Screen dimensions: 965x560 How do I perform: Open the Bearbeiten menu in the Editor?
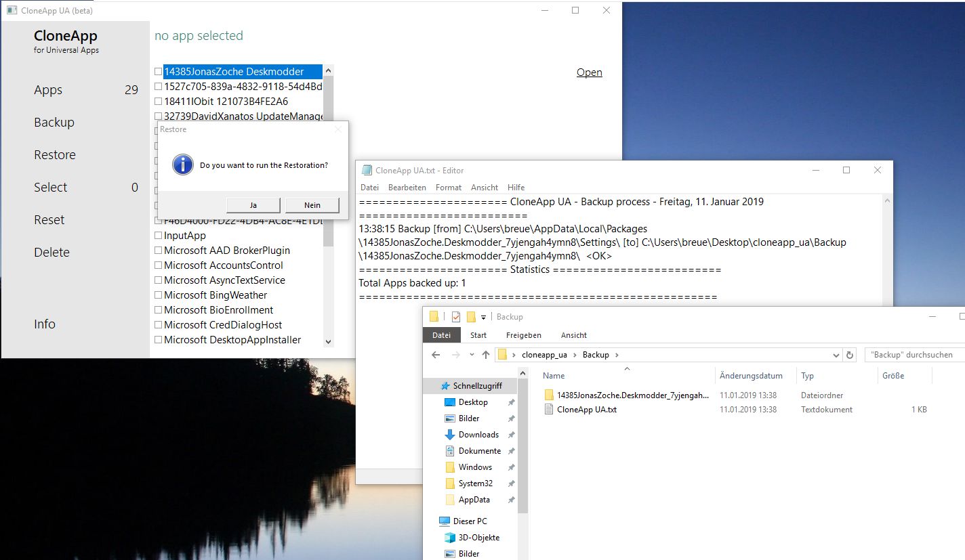click(407, 188)
